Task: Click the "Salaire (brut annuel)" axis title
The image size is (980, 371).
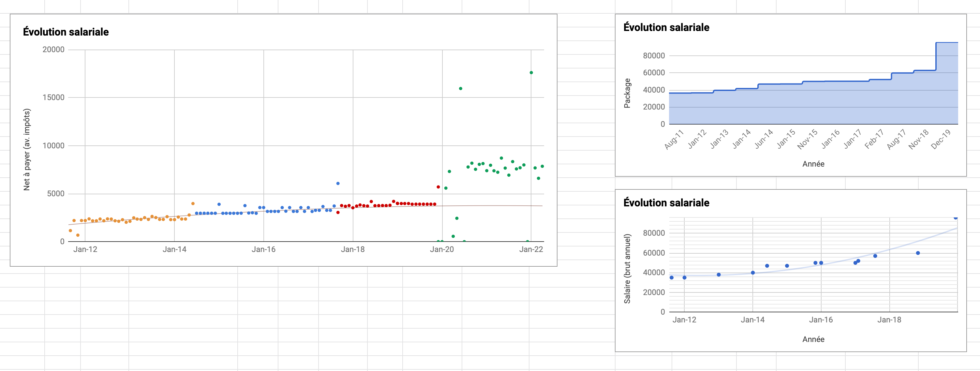Action: (x=627, y=269)
